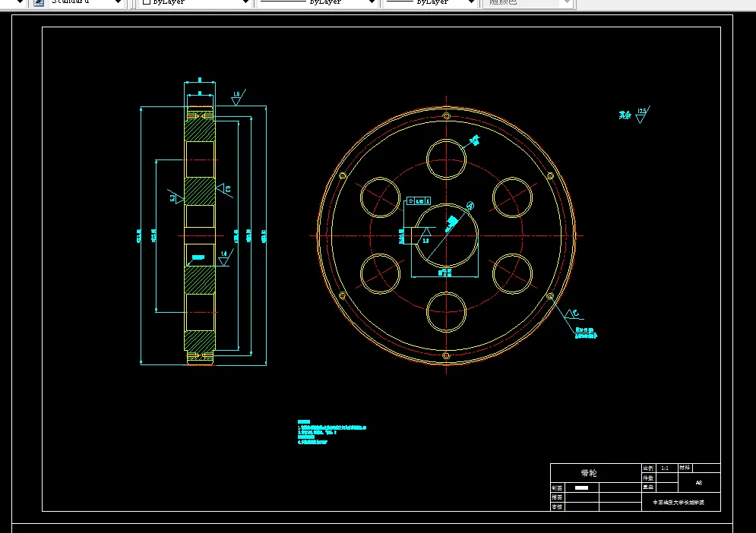Select the 制图 label in the title block
Image resolution: width=756 pixels, height=533 pixels.
pyautogui.click(x=557, y=487)
